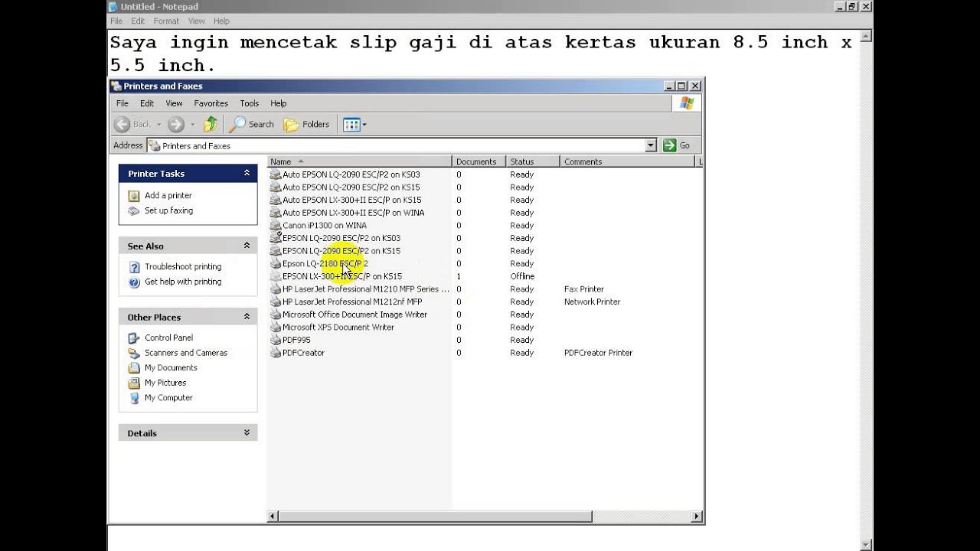Select the PDF995 printer icon

tap(276, 340)
